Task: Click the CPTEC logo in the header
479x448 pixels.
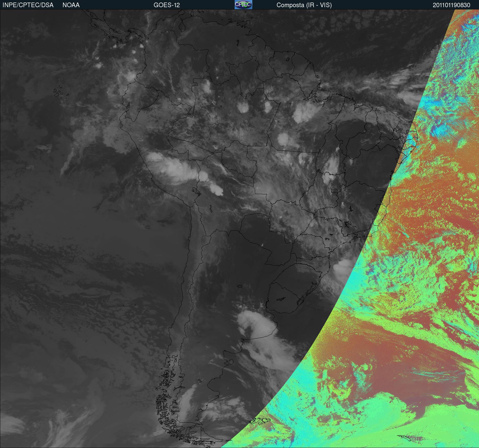Action: click(x=243, y=5)
